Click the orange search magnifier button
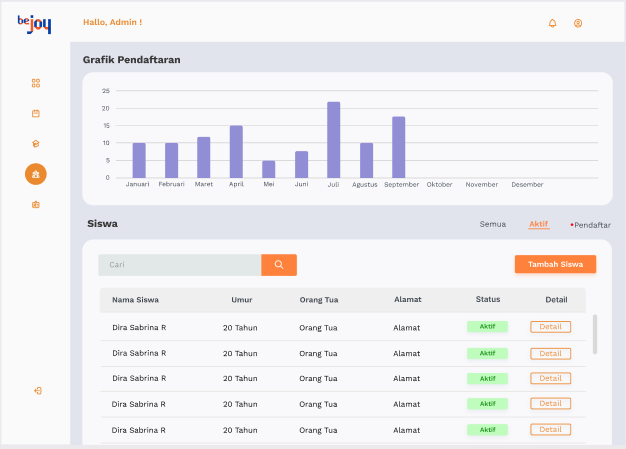The height and width of the screenshot is (449, 626). point(279,265)
